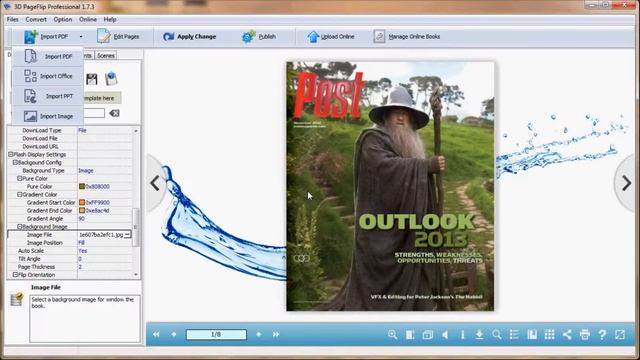
Task: Toggle the sound speaker icon
Action: click(x=445, y=335)
